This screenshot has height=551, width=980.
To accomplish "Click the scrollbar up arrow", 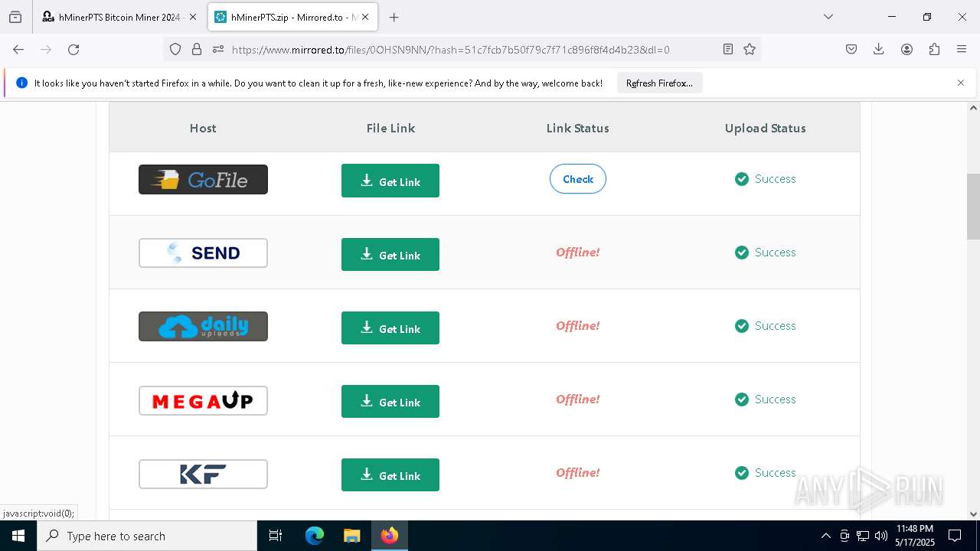I will [x=973, y=108].
